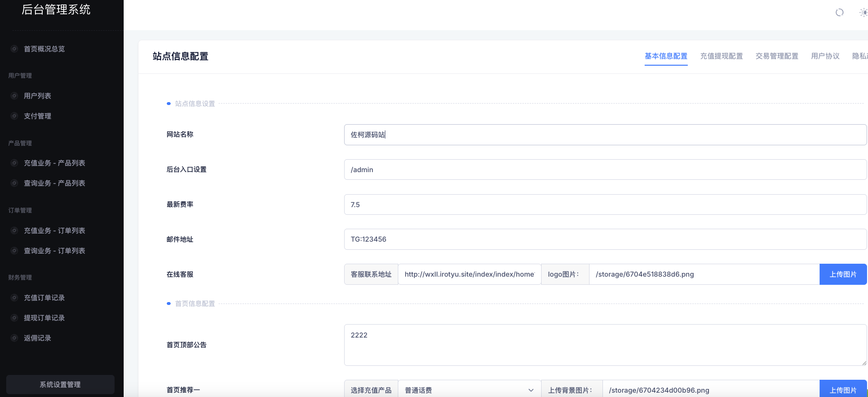The image size is (868, 397).
Task: Click 上传图片 button for logo image
Action: [x=843, y=274]
